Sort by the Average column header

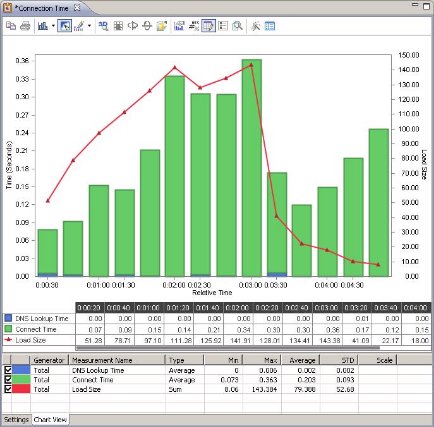click(x=301, y=360)
